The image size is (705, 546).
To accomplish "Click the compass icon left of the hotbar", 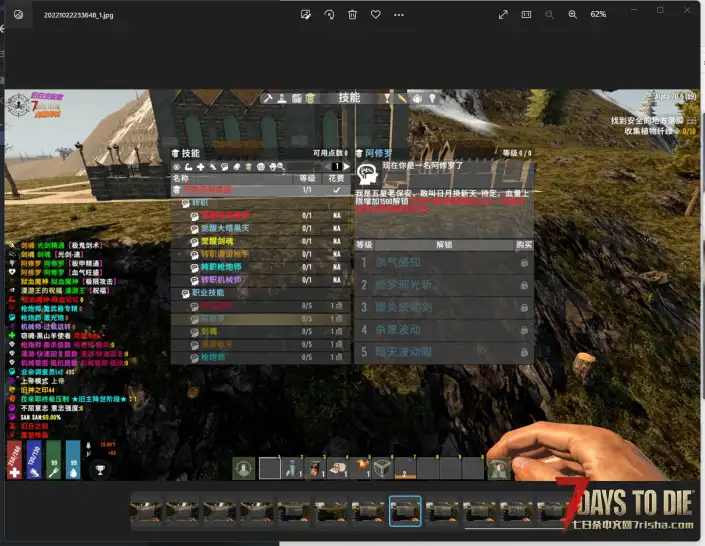I will click(244, 468).
